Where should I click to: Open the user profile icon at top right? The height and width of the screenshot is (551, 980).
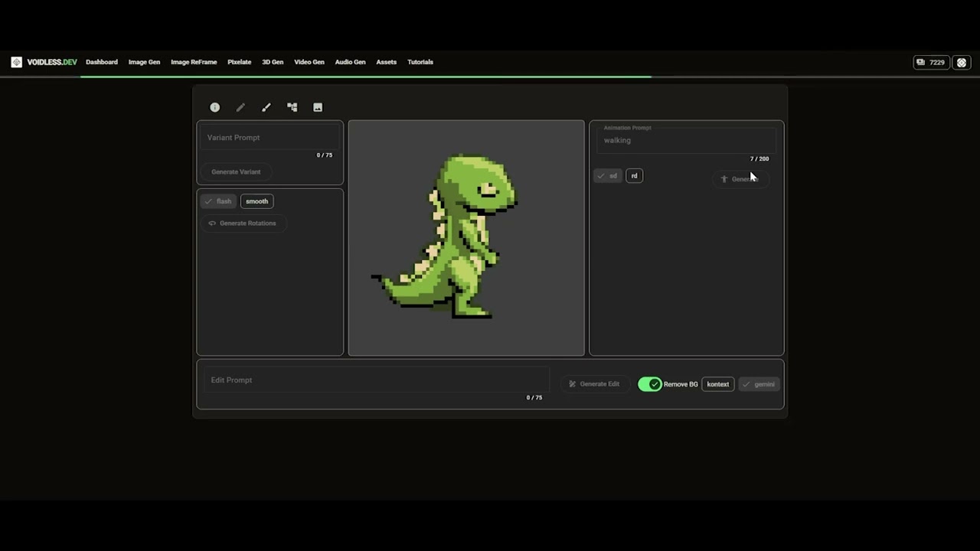[x=962, y=63]
